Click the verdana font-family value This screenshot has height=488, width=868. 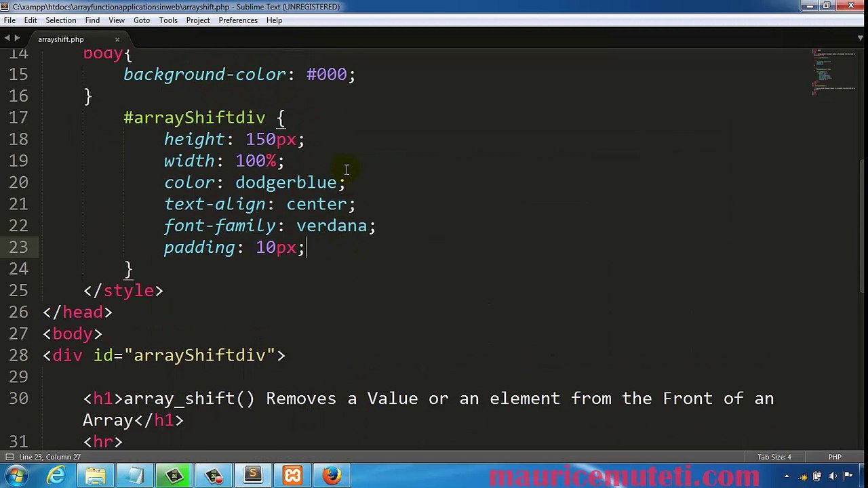332,226
